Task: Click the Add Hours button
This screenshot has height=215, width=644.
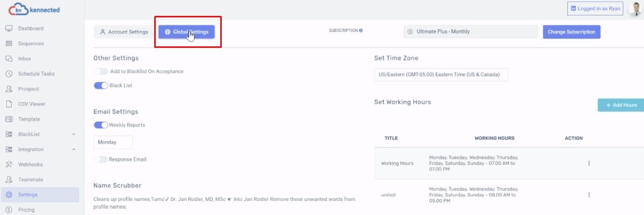Action: pyautogui.click(x=621, y=105)
